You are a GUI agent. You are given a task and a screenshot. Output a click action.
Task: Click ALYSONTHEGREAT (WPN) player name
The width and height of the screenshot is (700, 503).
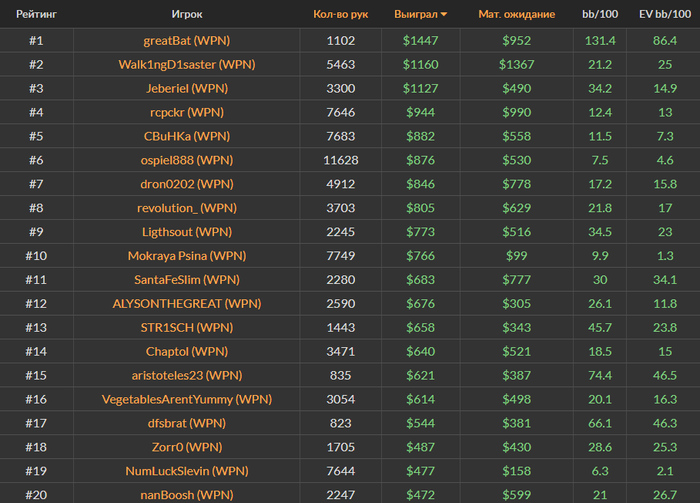click(187, 303)
